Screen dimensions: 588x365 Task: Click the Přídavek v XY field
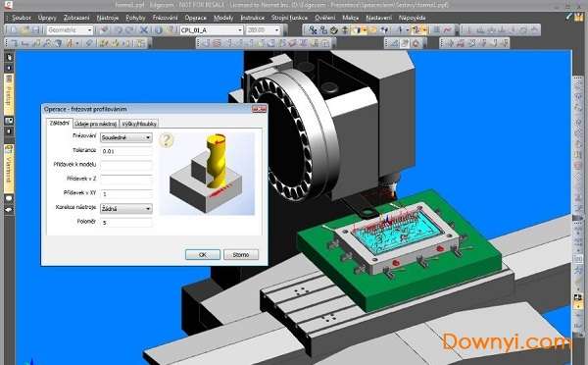126,193
